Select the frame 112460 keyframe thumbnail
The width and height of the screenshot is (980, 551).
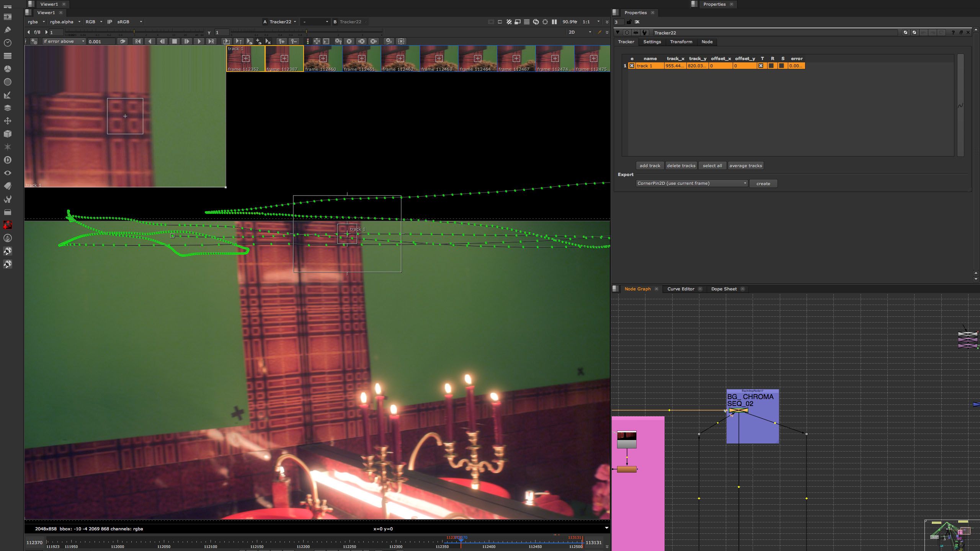pos(323,59)
